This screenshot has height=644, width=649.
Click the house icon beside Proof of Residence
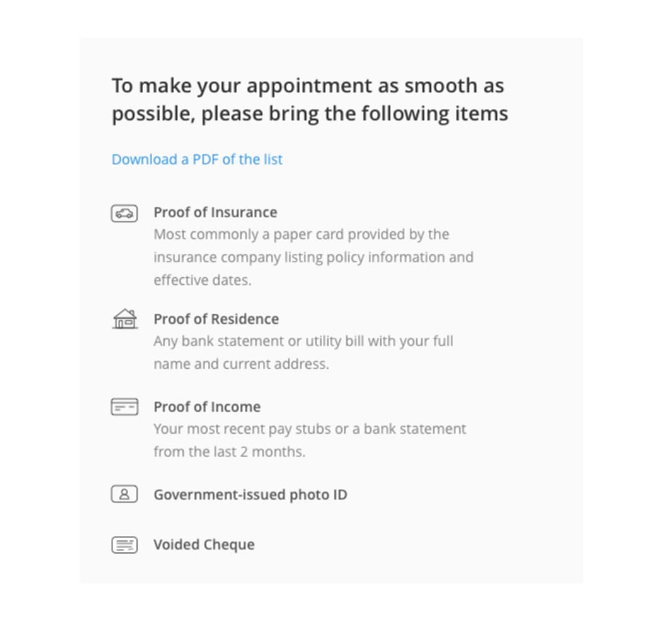click(125, 319)
